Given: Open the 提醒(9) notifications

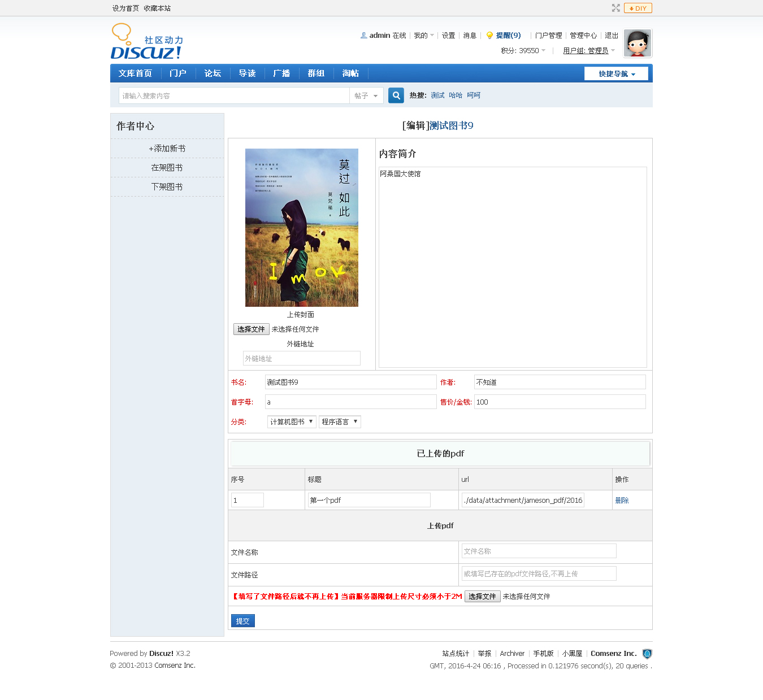Looking at the screenshot, I should pyautogui.click(x=508, y=35).
